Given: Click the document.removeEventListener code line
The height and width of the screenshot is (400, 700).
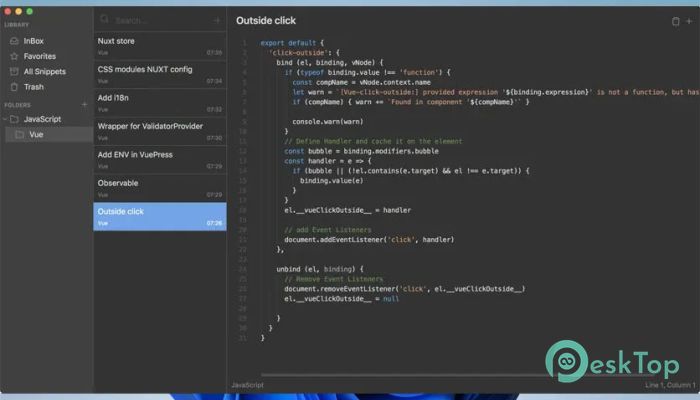Looking at the screenshot, I should 404,289.
